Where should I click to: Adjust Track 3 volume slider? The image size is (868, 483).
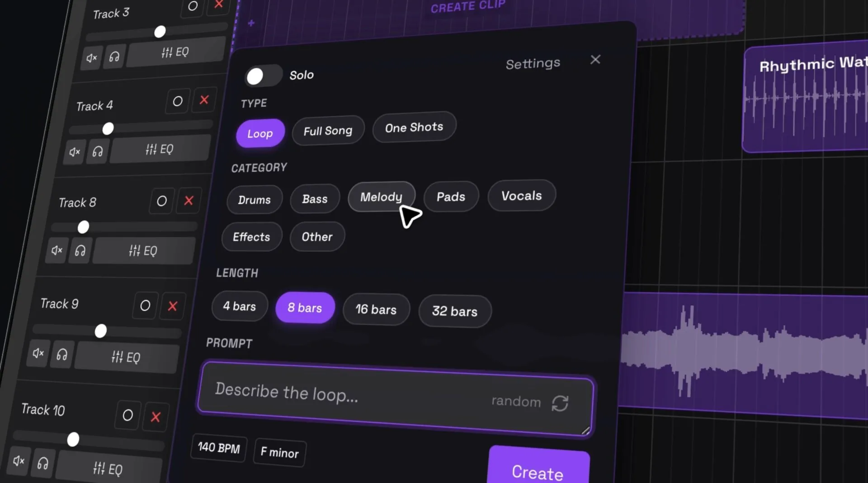click(x=157, y=32)
